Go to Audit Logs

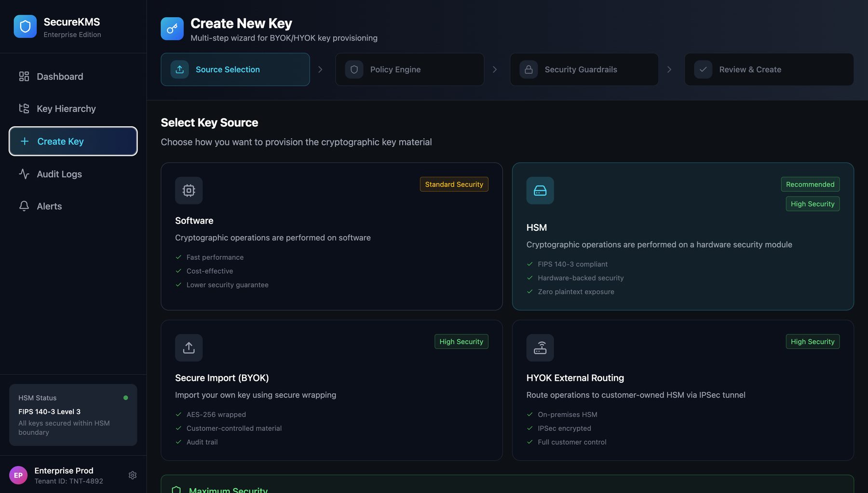(73, 174)
